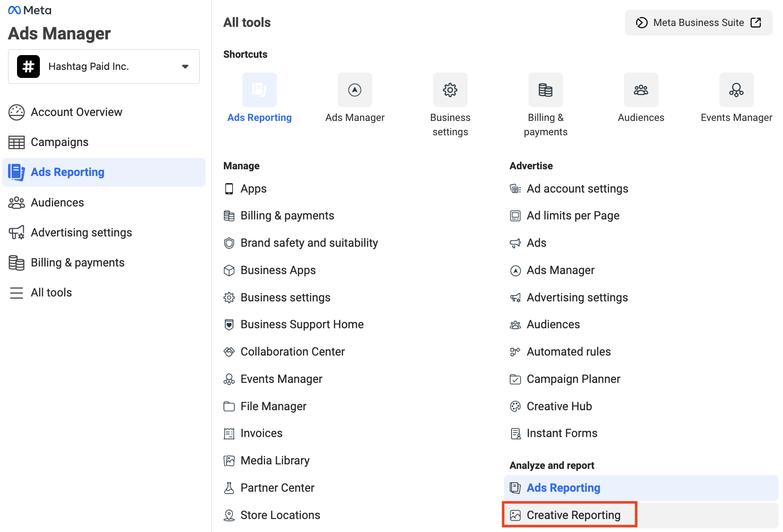This screenshot has width=783, height=532.
Task: Click the Instant Forms icon
Action: point(515,433)
